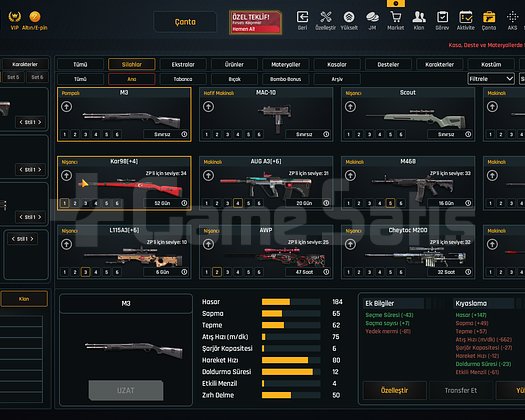Open the Filtrele dropdown
The height and width of the screenshot is (420, 525).
click(x=491, y=79)
